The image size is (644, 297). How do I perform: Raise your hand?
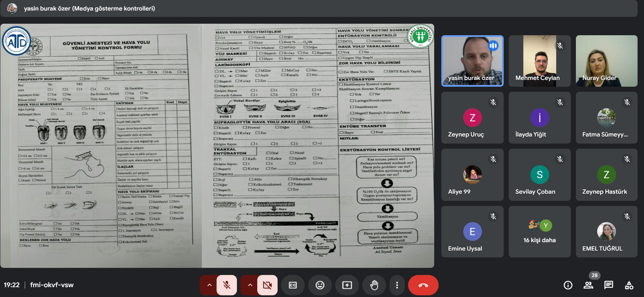pyautogui.click(x=374, y=285)
